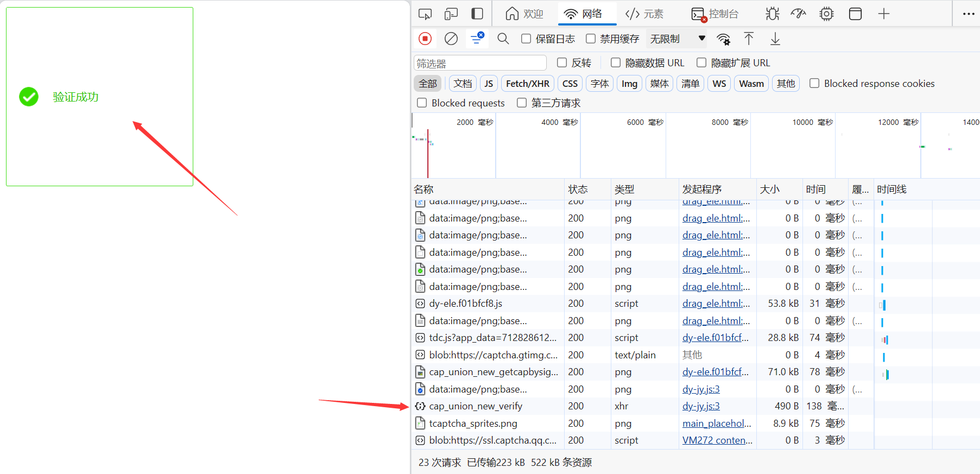Filter requests by 字体

tap(599, 84)
